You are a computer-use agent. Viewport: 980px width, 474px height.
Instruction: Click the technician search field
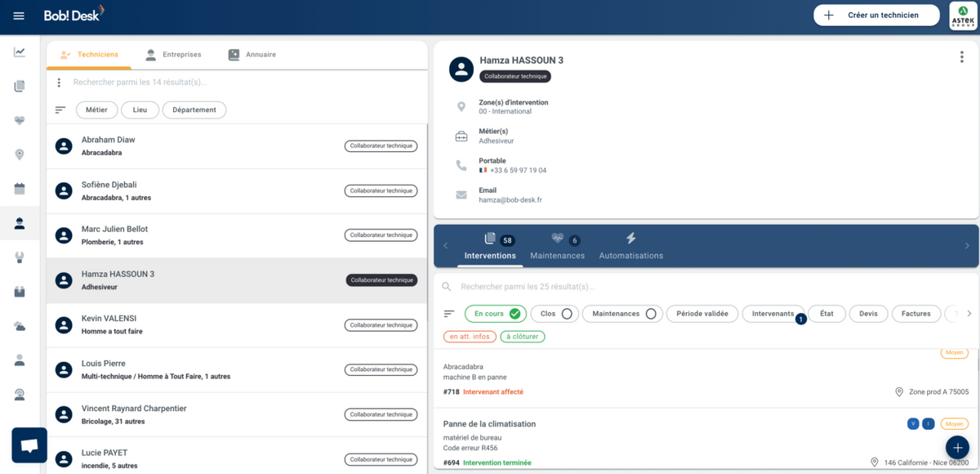click(245, 83)
